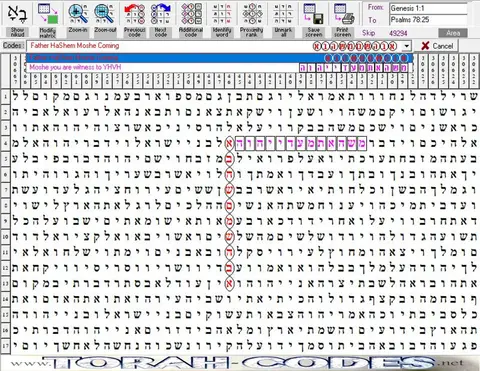Click the circled red letter in row 7
This screenshot has width=480, height=371.
tap(229, 190)
